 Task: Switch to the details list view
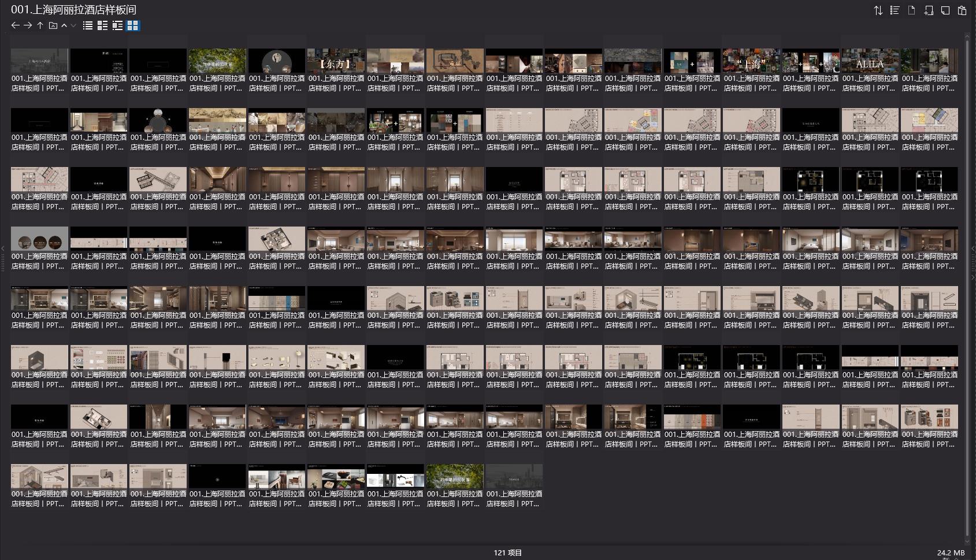pos(102,25)
